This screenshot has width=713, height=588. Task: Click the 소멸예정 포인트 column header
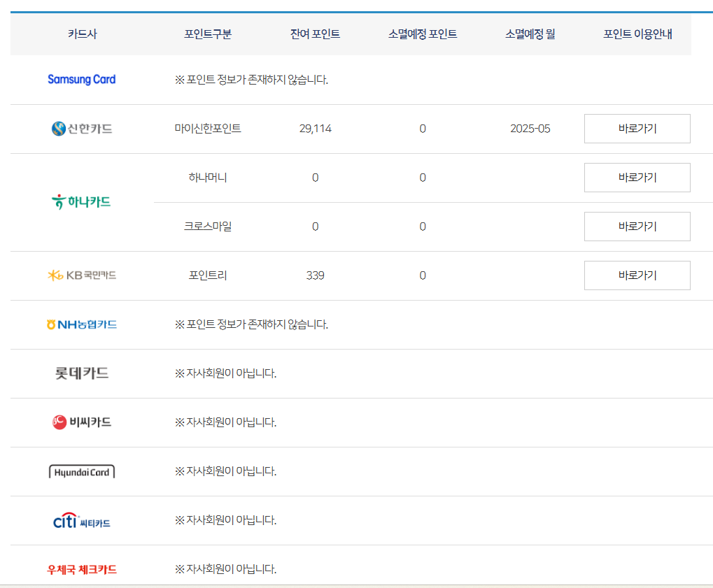tap(423, 34)
